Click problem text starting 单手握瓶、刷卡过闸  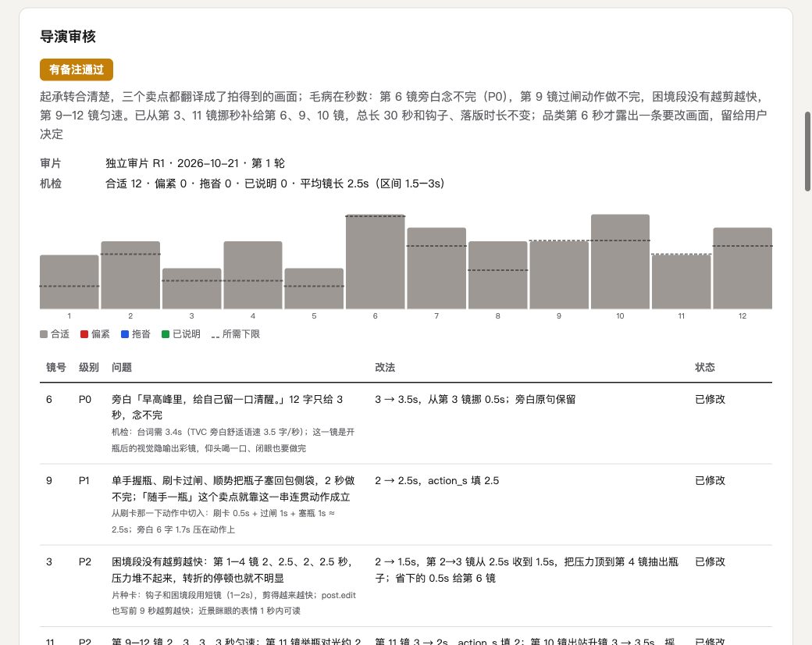click(233, 489)
